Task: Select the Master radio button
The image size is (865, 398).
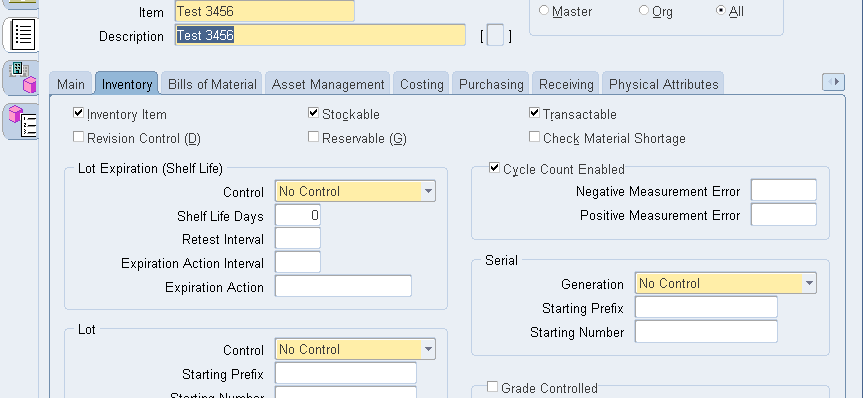Action: point(544,10)
